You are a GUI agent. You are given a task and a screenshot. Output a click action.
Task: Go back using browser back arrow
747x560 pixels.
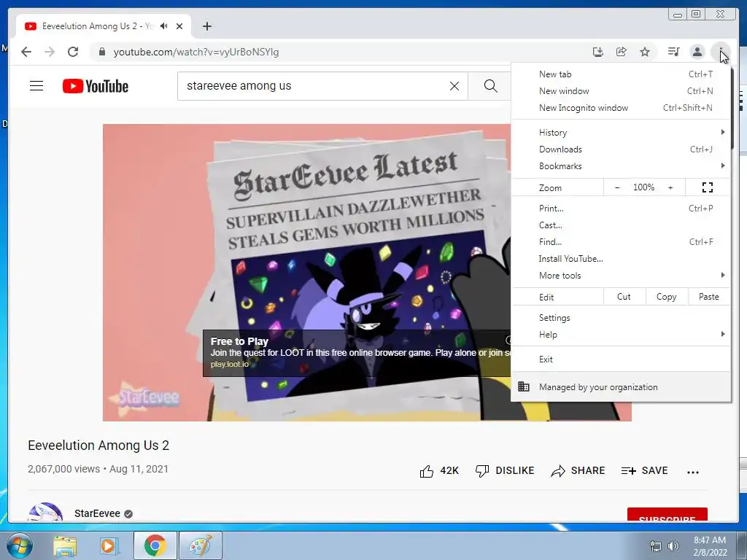point(26,52)
